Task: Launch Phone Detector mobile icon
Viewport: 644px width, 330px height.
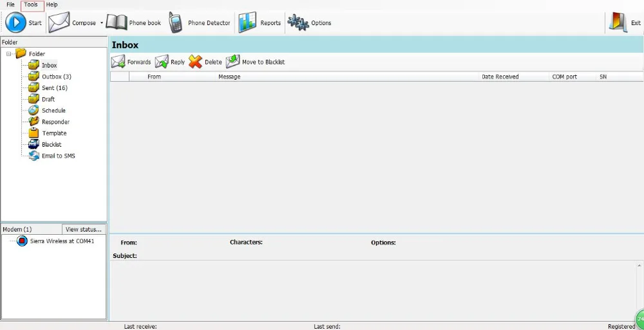Action: tap(176, 23)
